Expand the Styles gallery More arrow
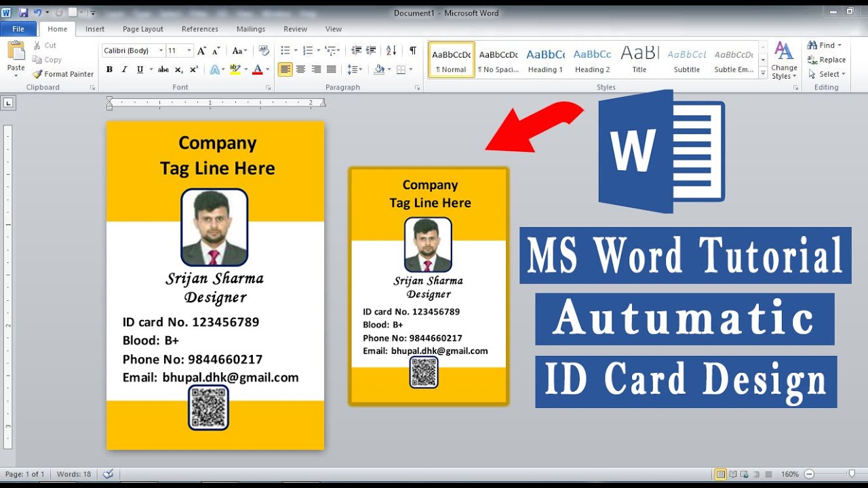 (763, 74)
